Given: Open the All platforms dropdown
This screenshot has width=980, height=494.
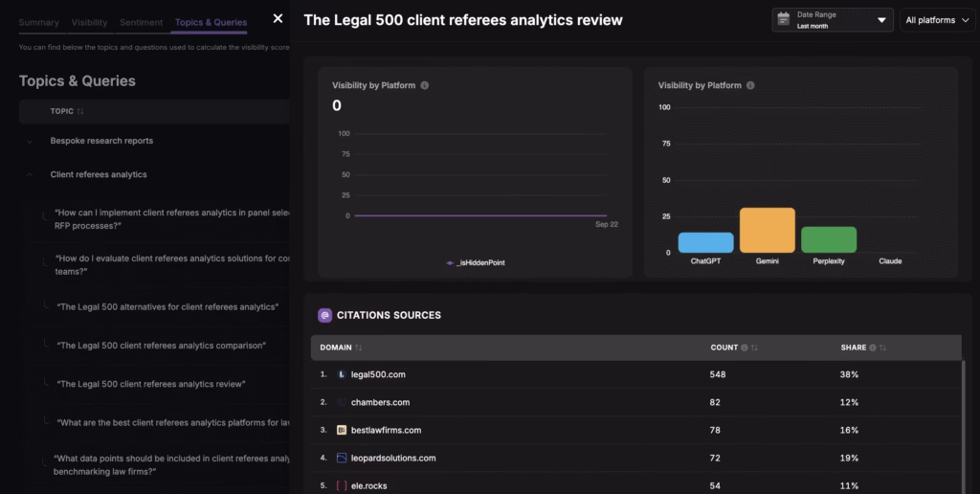Looking at the screenshot, I should [937, 20].
